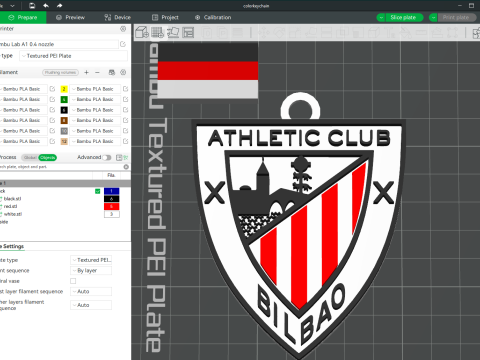Edit preset for filament 8 (brown)

tap(125, 120)
